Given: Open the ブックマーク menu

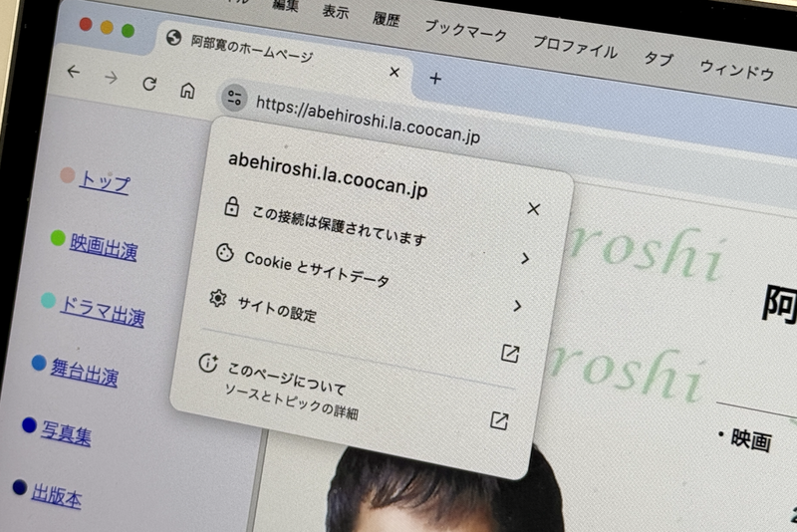Looking at the screenshot, I should (465, 31).
